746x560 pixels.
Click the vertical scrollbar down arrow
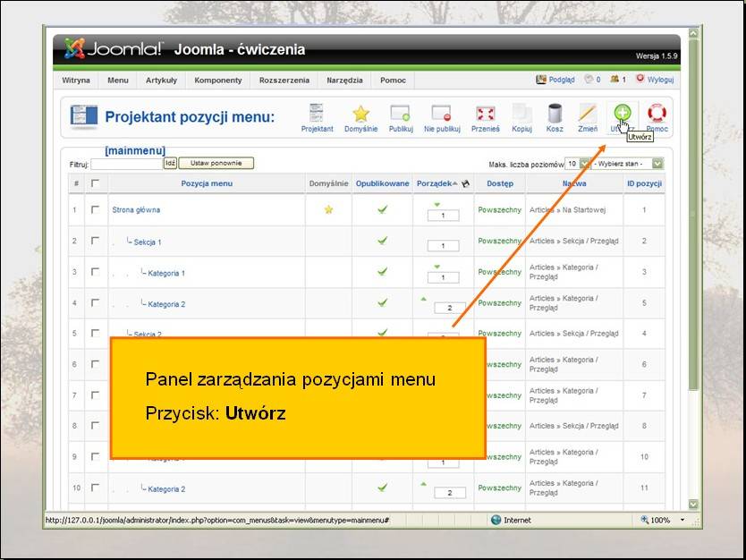pos(693,504)
